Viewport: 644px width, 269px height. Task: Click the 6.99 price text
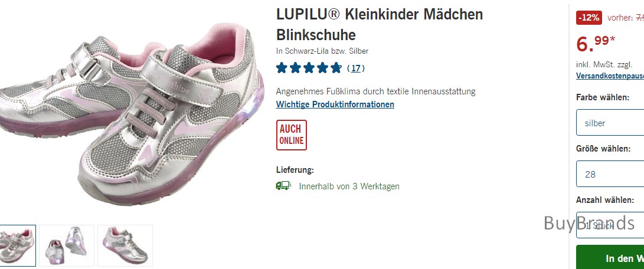tap(596, 43)
